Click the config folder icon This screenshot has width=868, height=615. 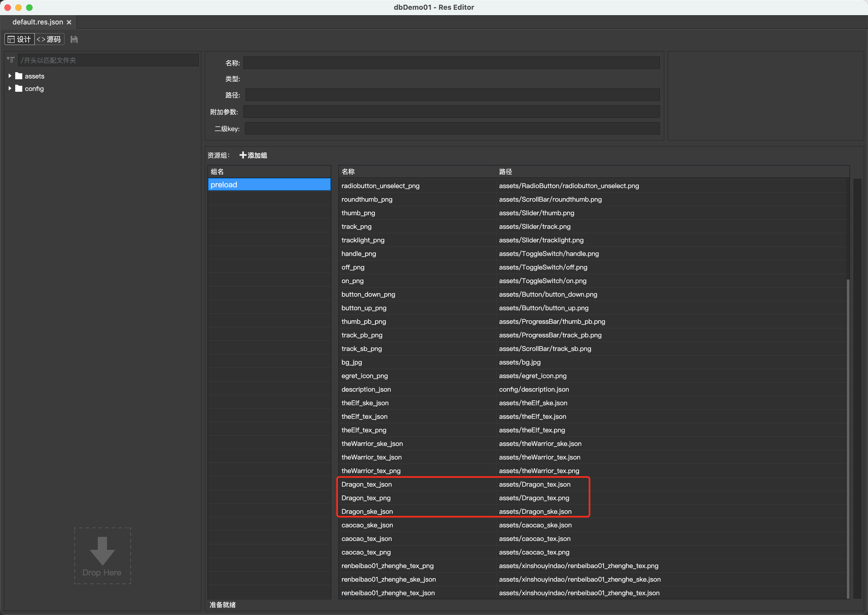(x=19, y=89)
